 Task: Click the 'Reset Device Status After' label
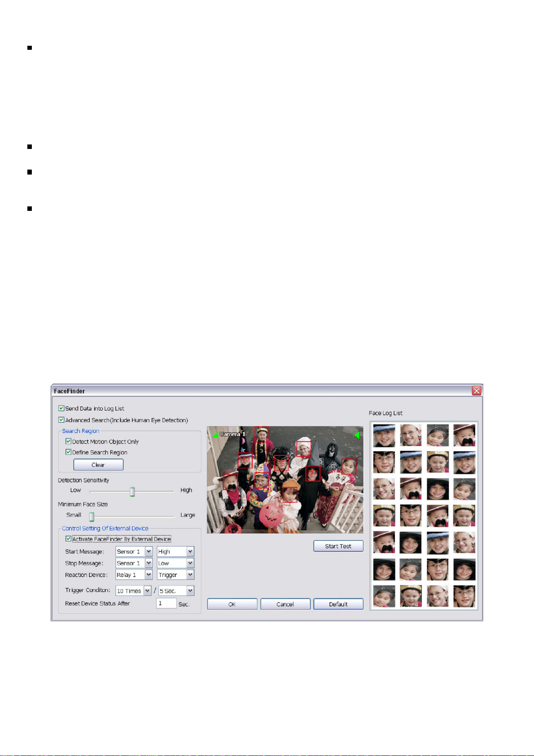pyautogui.click(x=97, y=604)
